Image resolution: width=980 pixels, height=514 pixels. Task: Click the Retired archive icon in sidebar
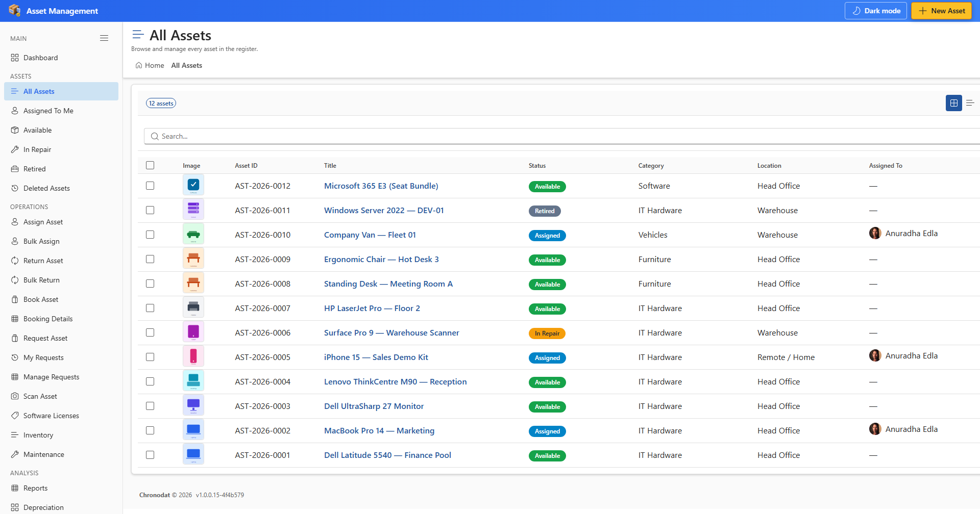coord(15,169)
